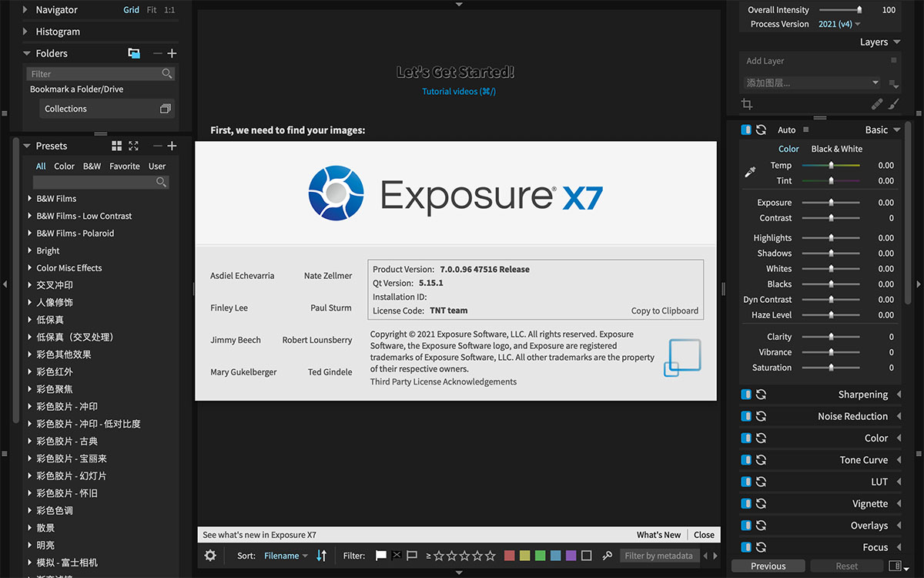The width and height of the screenshot is (924, 578).
Task: Open the Collections stack icon
Action: coord(165,109)
